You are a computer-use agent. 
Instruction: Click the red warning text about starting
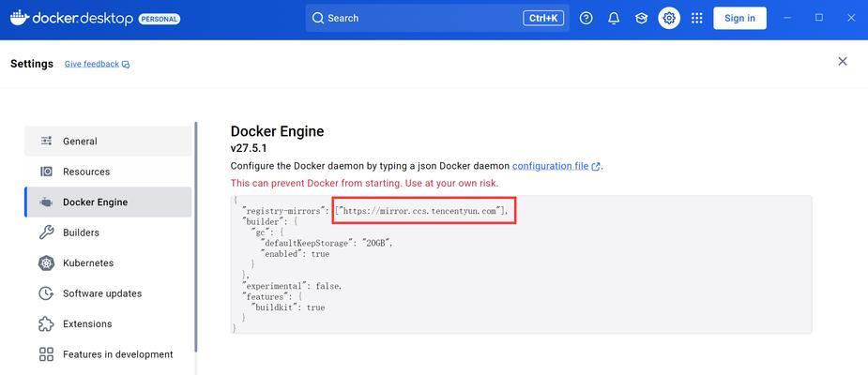click(364, 183)
